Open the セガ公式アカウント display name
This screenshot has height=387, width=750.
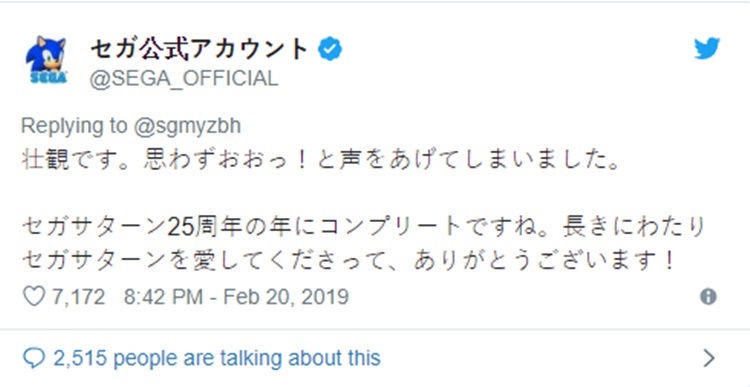pyautogui.click(x=199, y=49)
